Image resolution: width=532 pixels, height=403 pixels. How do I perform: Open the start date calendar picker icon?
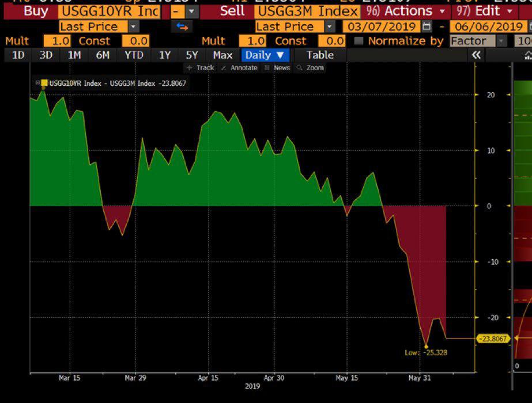(x=426, y=26)
